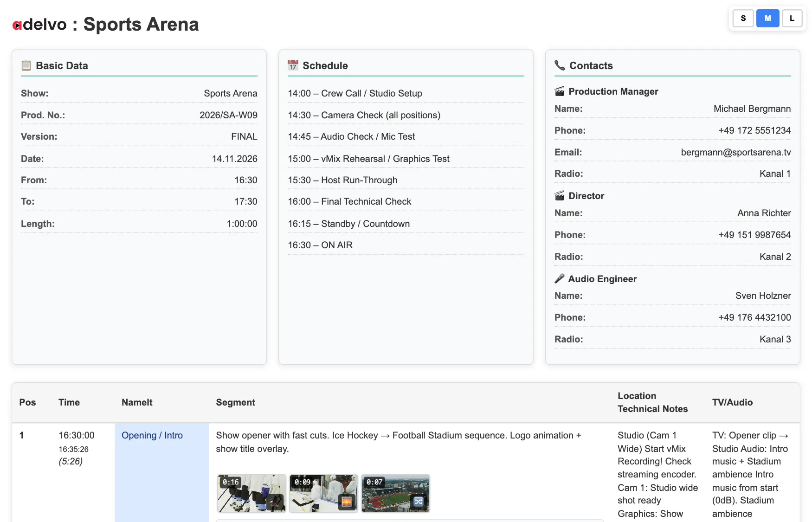Click the name Anna Richter
Viewport: 812px width, 522px height.
point(764,213)
